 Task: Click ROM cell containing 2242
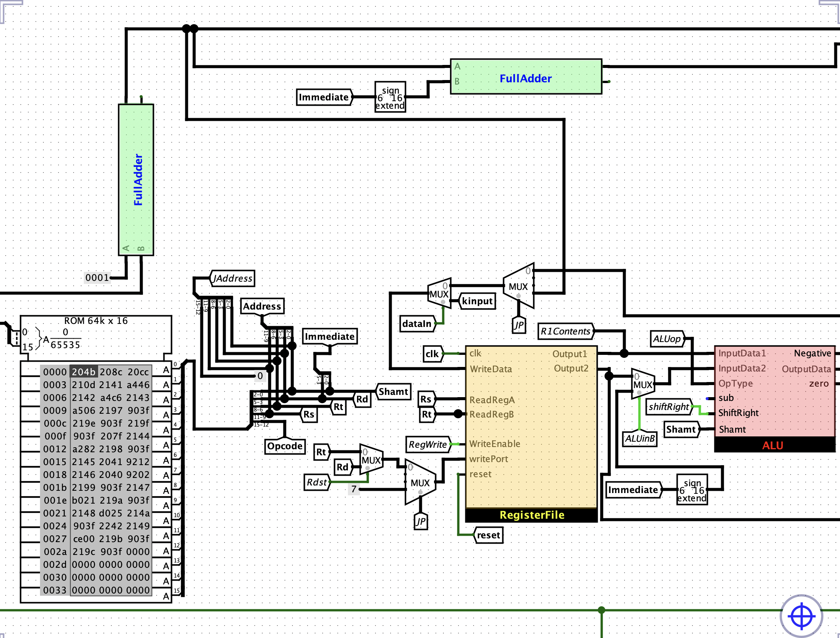click(111, 526)
